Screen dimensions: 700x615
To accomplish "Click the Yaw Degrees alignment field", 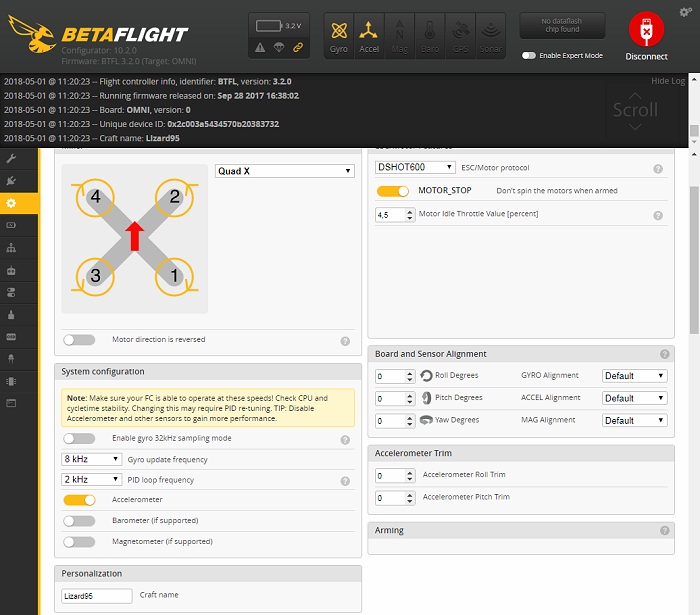I will pyautogui.click(x=395, y=421).
